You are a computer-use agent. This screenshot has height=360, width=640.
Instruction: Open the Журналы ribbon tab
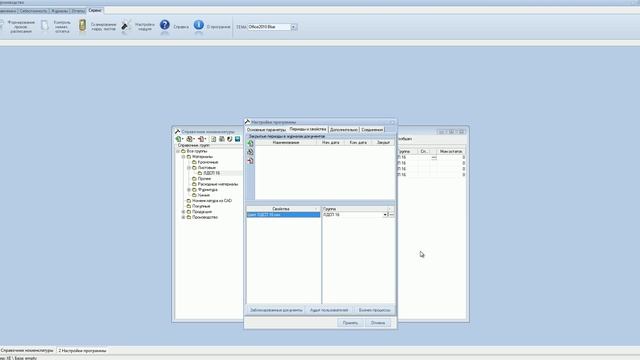point(60,11)
